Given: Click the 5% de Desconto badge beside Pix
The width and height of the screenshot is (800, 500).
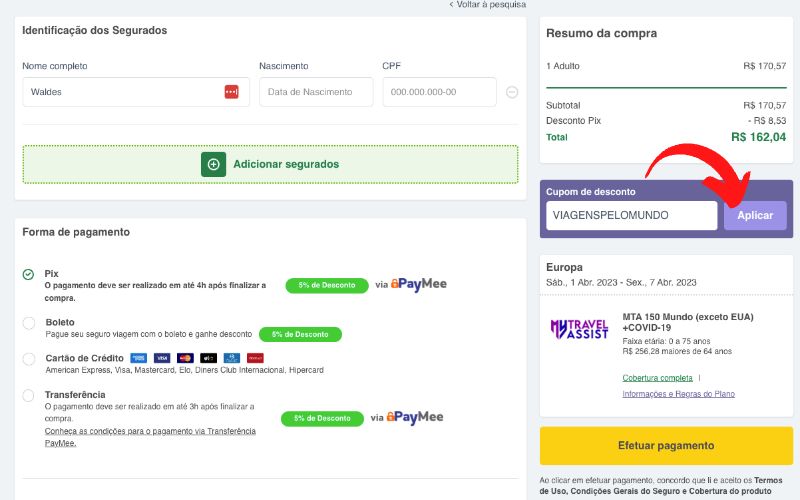Looking at the screenshot, I should [327, 285].
